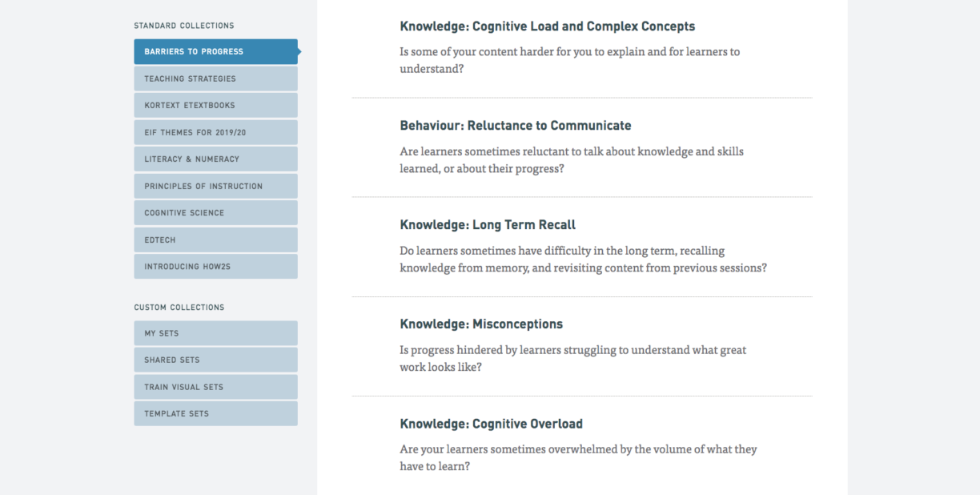Click the description about recalling knowledge from memory
The image size is (980, 495).
coord(583,260)
